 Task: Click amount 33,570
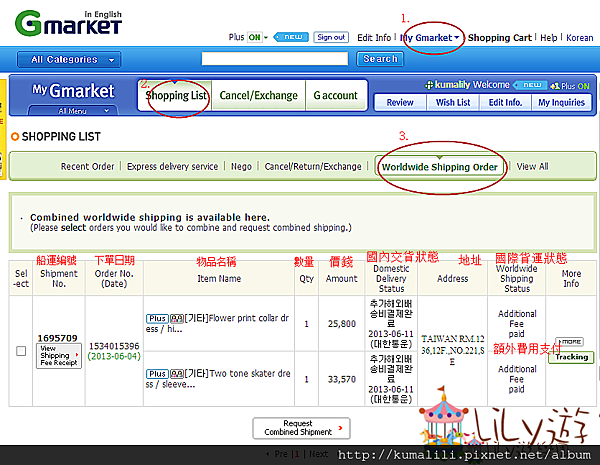342,379
